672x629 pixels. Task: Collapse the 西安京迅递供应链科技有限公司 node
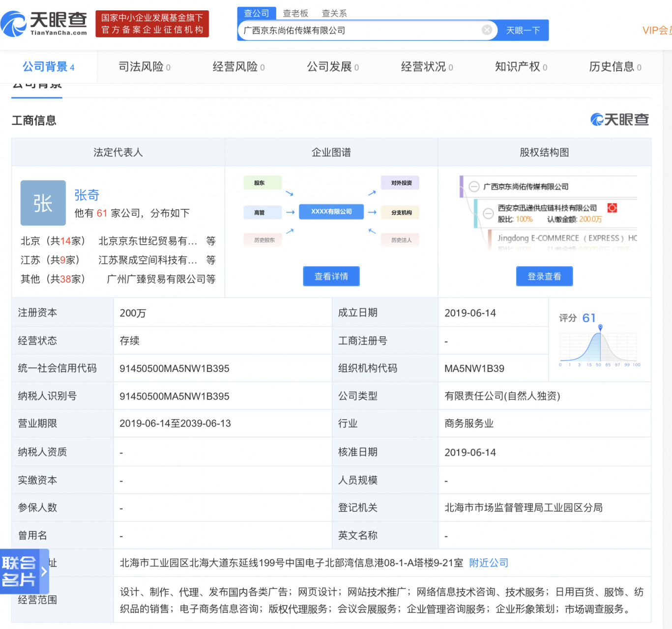click(488, 213)
